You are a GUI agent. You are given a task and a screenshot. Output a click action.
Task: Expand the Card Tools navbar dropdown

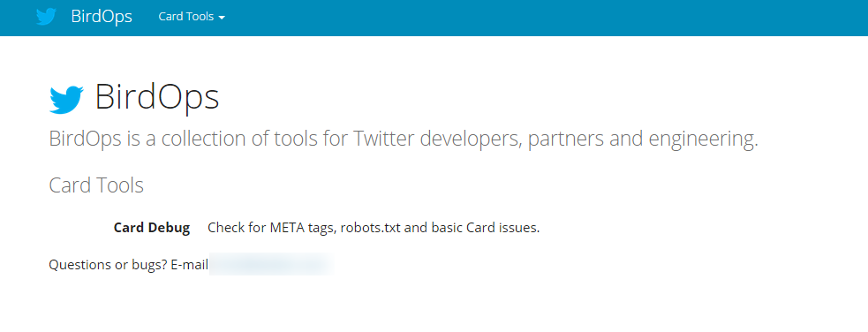192,17
